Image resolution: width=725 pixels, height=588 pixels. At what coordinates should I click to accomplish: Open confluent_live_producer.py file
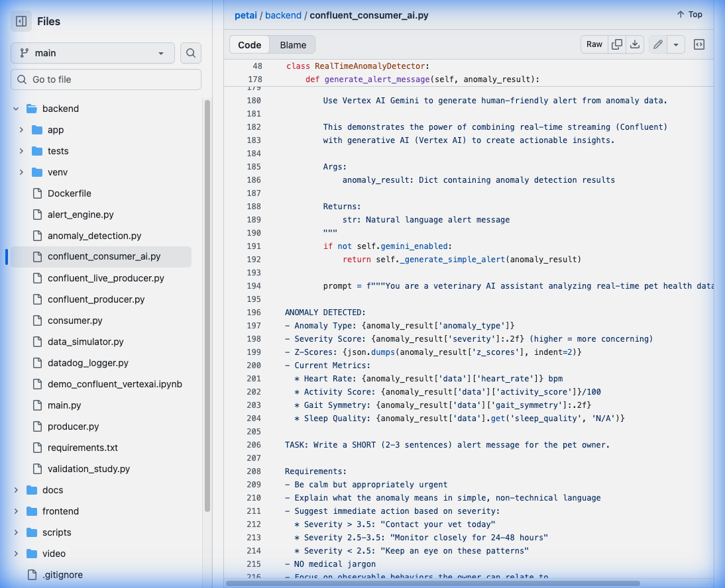coord(106,278)
